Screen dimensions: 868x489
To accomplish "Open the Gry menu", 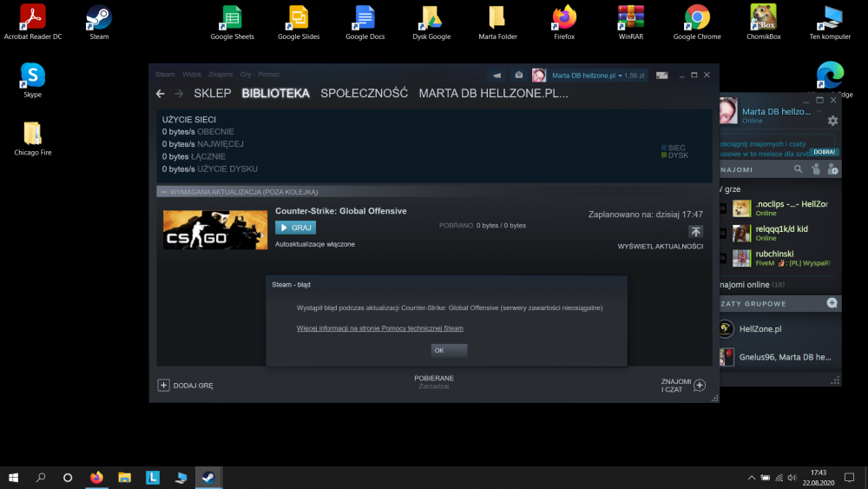I will click(x=246, y=74).
